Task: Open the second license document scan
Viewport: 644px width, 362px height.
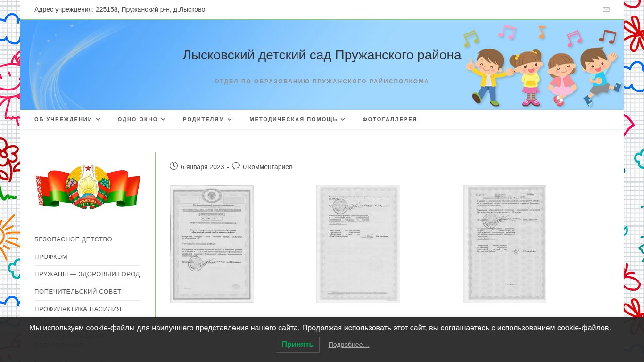Action: coord(358,243)
